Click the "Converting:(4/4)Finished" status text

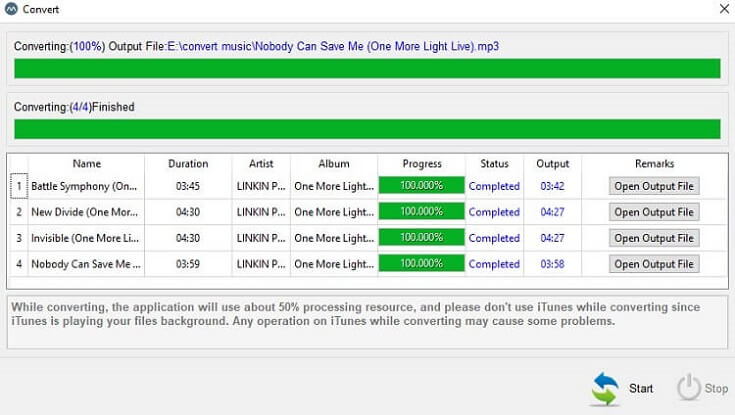click(74, 107)
